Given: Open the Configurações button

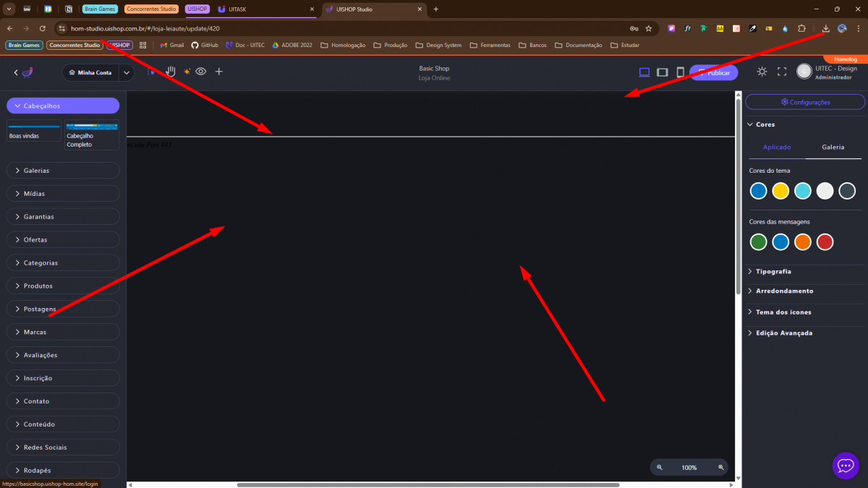Looking at the screenshot, I should click(x=805, y=103).
